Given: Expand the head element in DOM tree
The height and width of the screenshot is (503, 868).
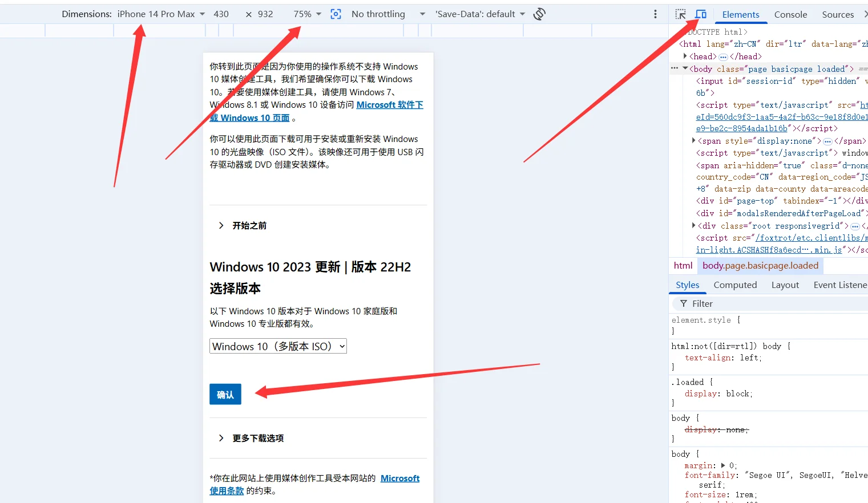Looking at the screenshot, I should coord(685,56).
